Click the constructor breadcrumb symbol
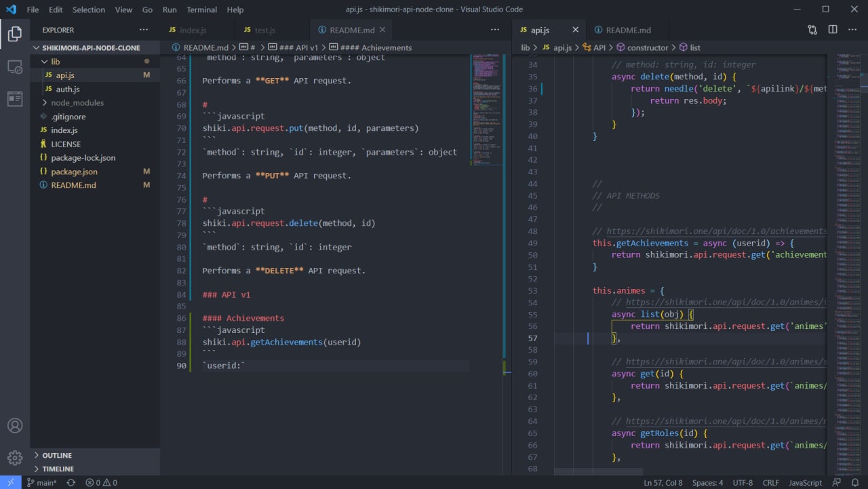 point(642,47)
